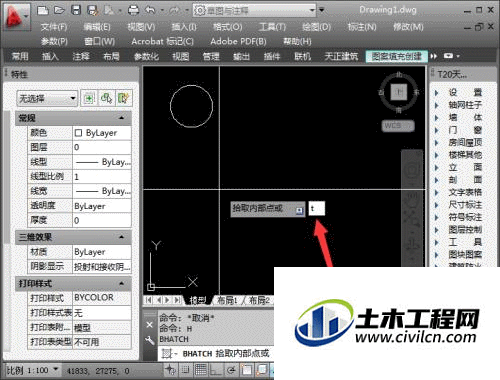Click the wrench customize icon of command line
This screenshot has width=500, height=380.
pos(150,340)
